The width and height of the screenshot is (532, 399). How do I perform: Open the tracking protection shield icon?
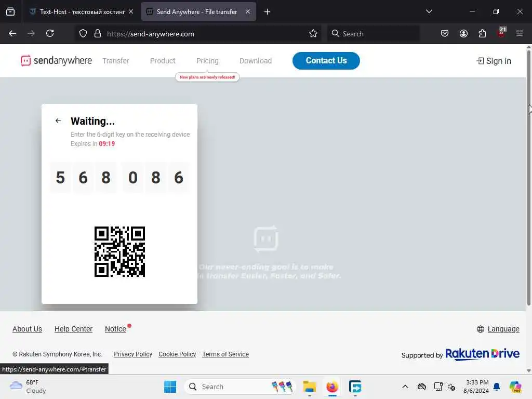[83, 34]
